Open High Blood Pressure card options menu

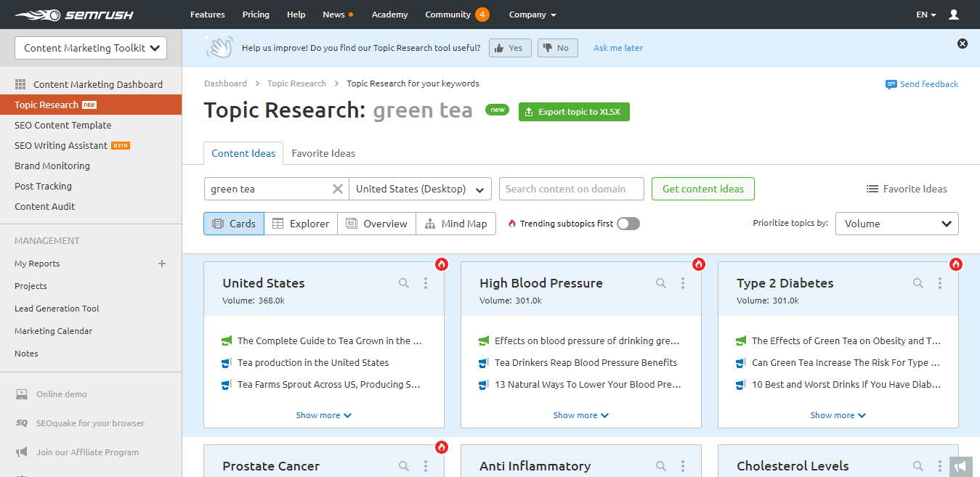click(x=683, y=283)
